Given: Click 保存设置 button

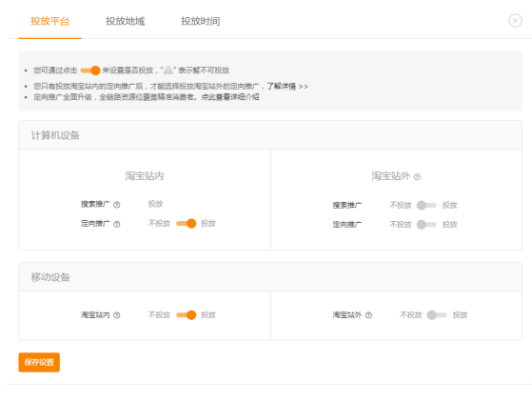Looking at the screenshot, I should [x=39, y=362].
